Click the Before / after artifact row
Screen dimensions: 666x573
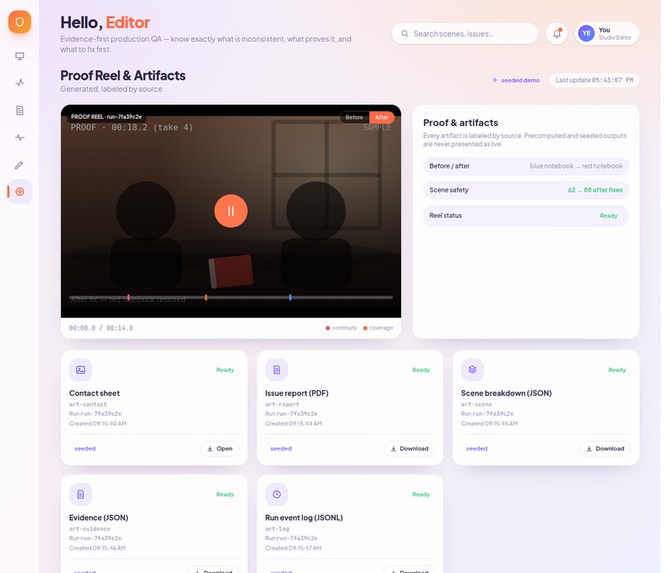pyautogui.click(x=526, y=166)
